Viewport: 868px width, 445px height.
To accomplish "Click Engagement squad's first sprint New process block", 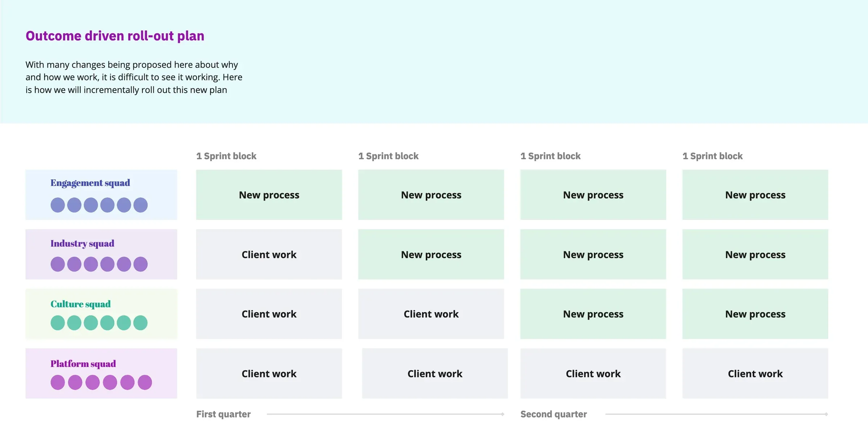I will tap(269, 195).
